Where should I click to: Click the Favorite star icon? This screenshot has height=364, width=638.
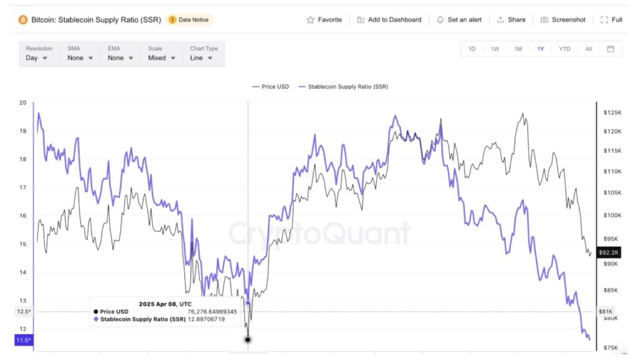point(310,20)
